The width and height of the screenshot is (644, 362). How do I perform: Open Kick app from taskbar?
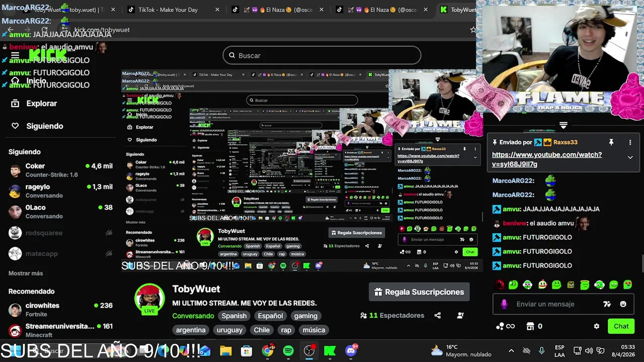point(330,351)
